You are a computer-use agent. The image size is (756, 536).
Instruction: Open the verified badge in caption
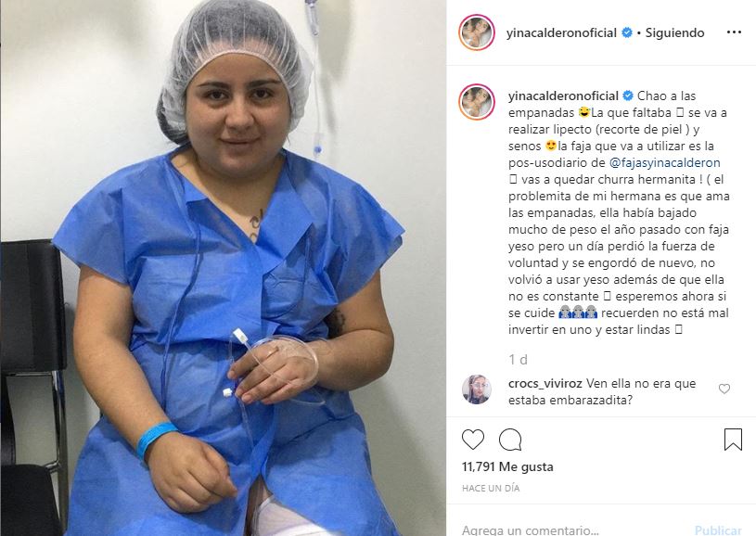pyautogui.click(x=628, y=96)
